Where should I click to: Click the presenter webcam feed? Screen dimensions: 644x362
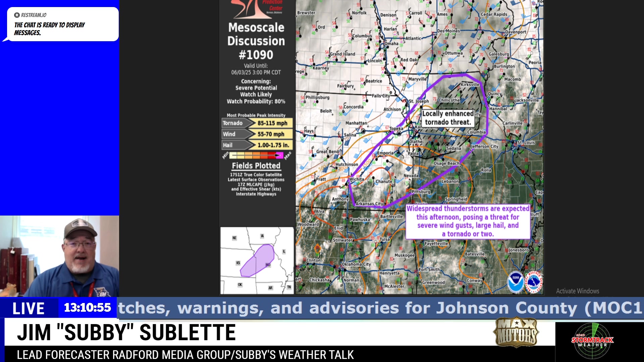pos(59,256)
